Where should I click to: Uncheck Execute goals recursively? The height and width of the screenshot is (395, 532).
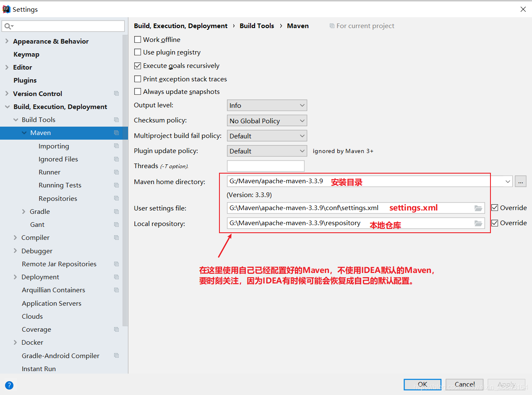(137, 66)
